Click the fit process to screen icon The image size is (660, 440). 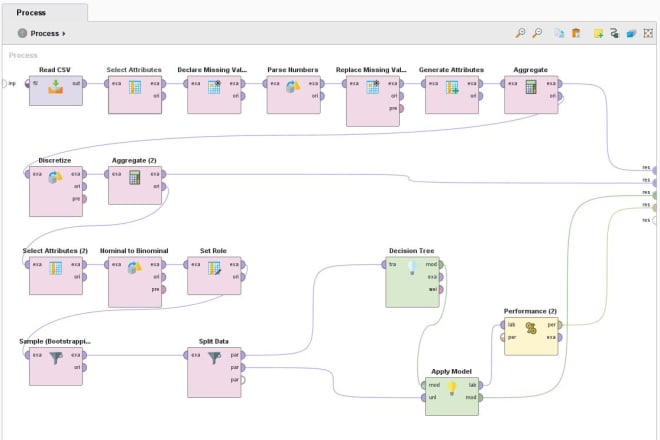pyautogui.click(x=648, y=33)
